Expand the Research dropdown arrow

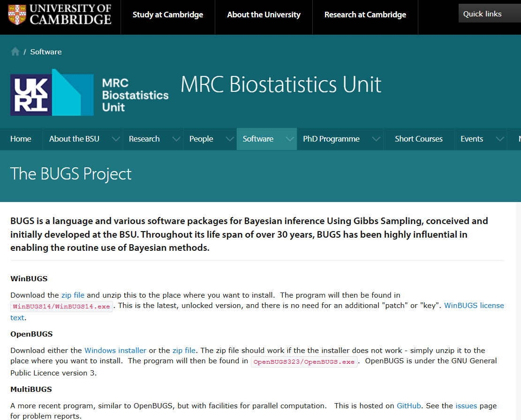tap(176, 139)
